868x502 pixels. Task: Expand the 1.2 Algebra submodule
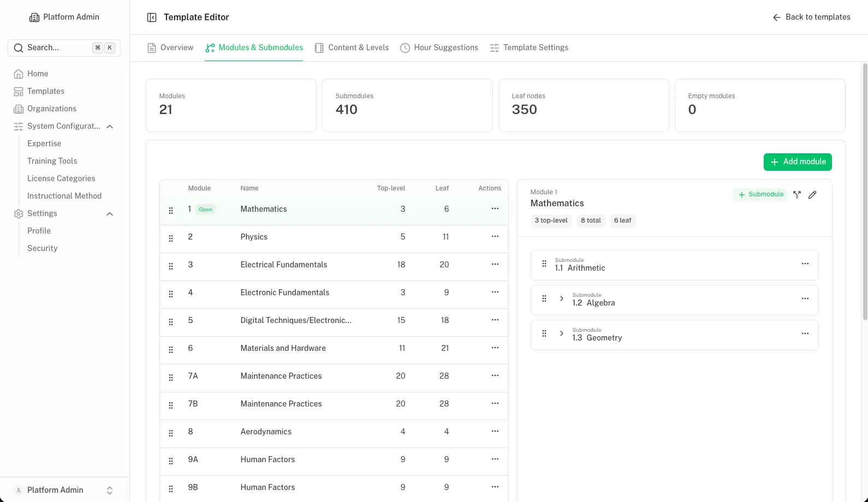pos(561,298)
